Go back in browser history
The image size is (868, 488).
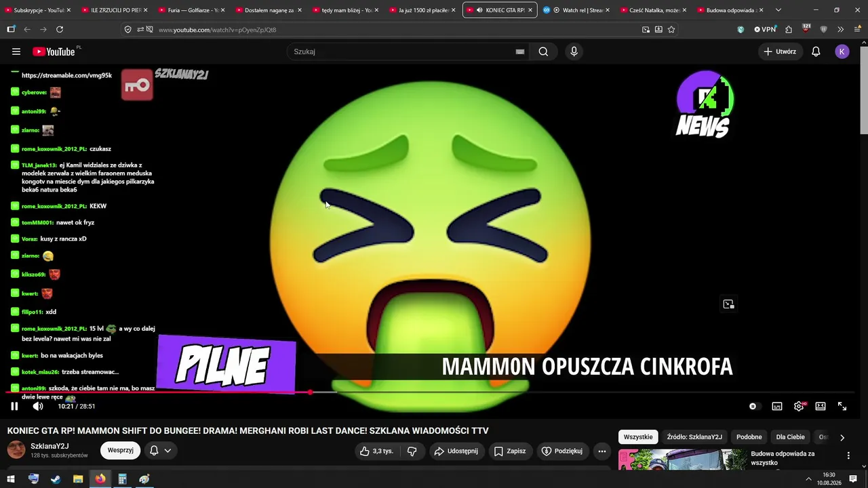pos(27,30)
